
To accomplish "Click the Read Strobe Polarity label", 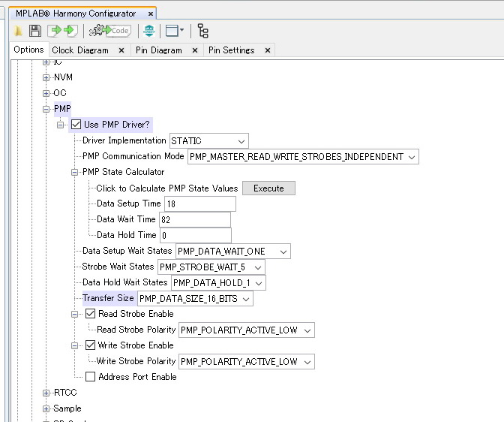I will point(136,330).
